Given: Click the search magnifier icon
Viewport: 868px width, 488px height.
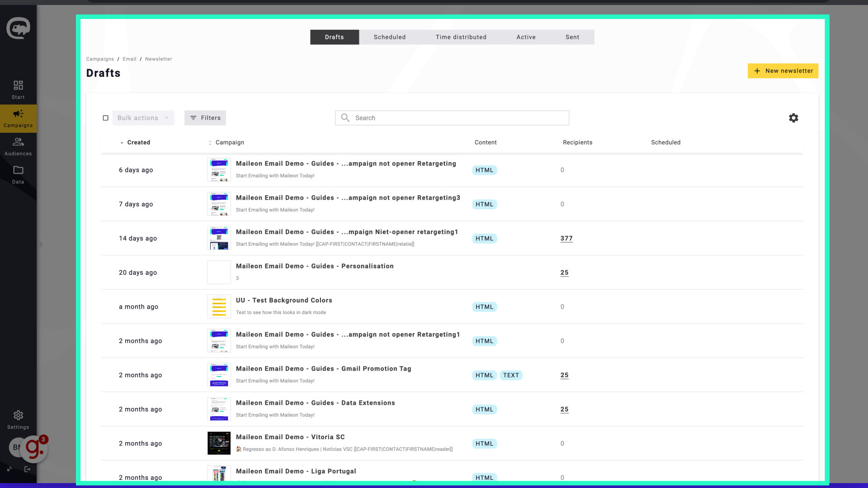Looking at the screenshot, I should point(345,118).
